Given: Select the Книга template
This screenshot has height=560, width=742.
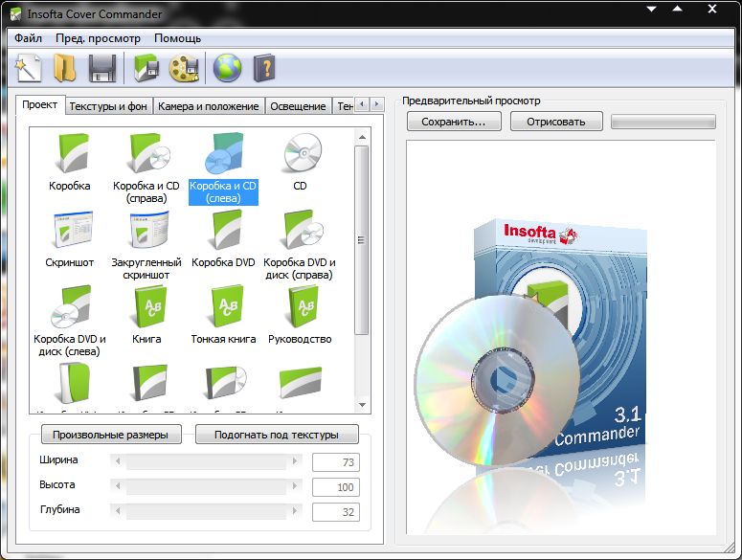Looking at the screenshot, I should point(146,316).
